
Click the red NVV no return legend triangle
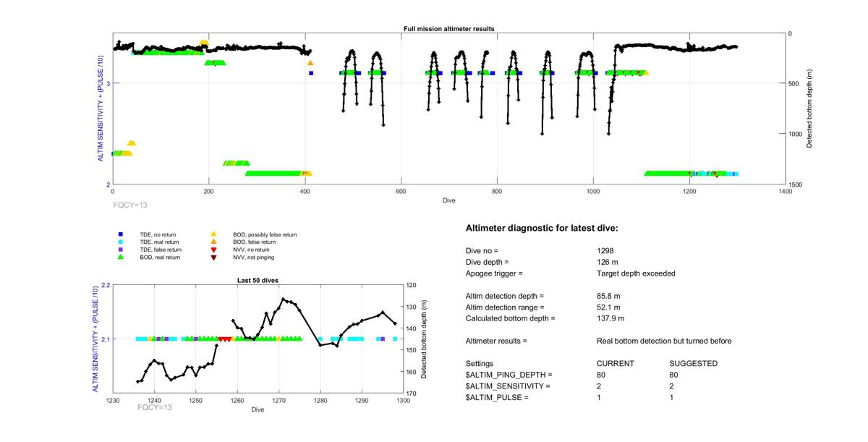[x=213, y=250]
